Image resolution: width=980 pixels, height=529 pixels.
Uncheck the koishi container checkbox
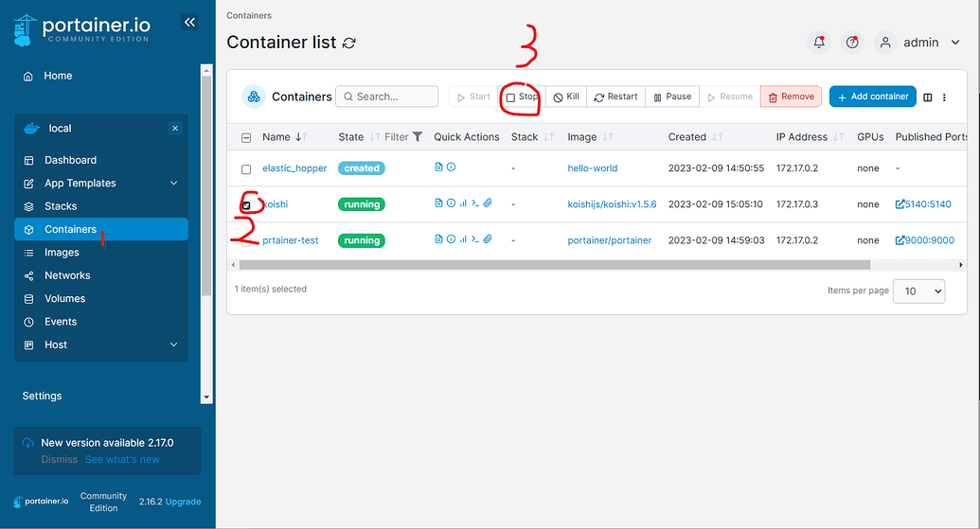click(x=246, y=205)
